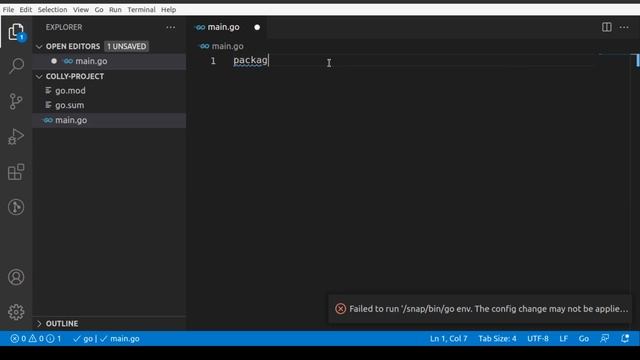Open the Git graph icon in activity bar
Screen dimensions: 640x360
click(16, 207)
